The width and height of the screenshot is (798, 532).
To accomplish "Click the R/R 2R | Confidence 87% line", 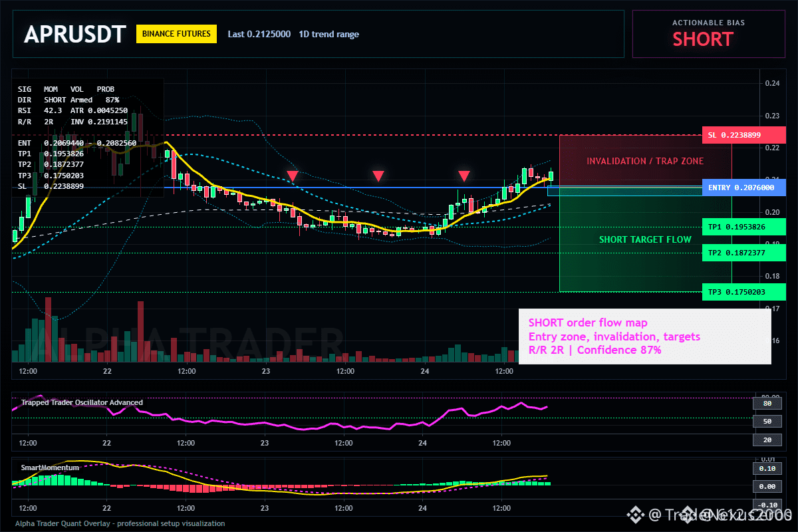I will pyautogui.click(x=595, y=350).
